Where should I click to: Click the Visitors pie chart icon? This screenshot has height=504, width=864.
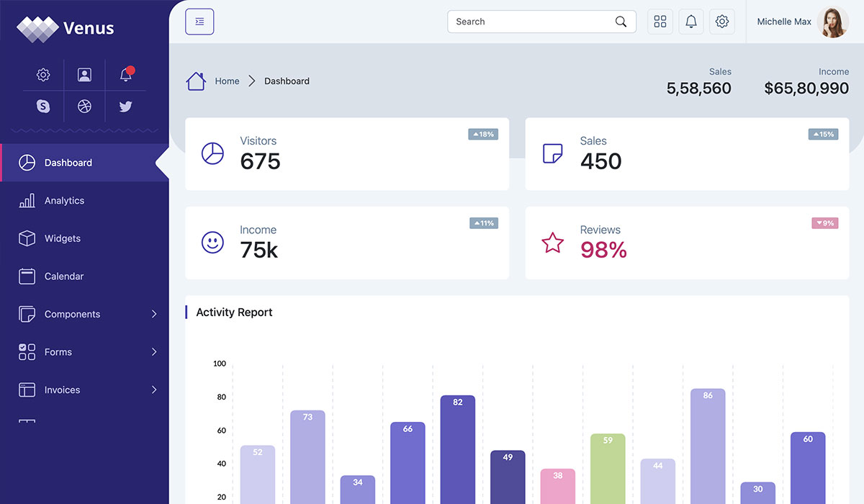coord(212,153)
